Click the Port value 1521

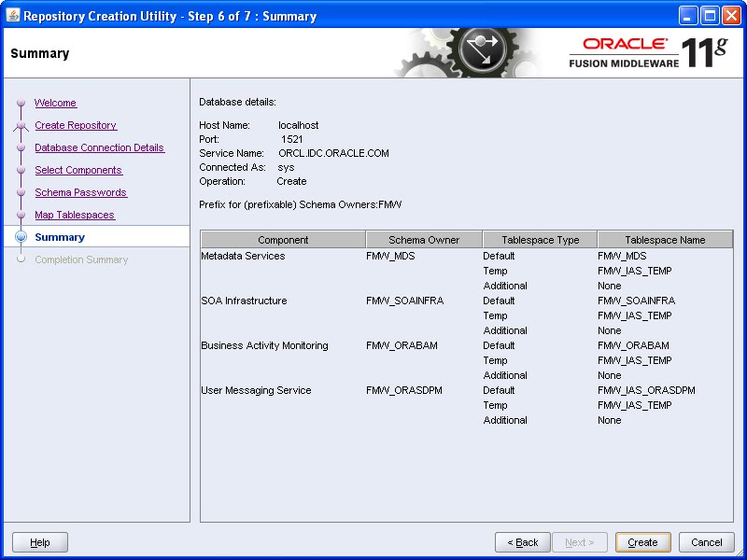click(x=292, y=139)
